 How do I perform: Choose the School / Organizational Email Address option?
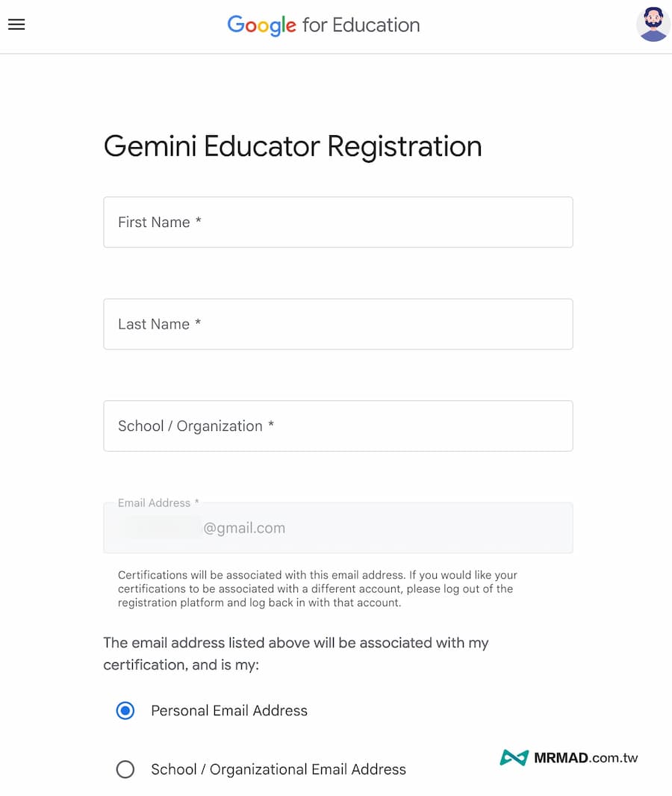(125, 769)
